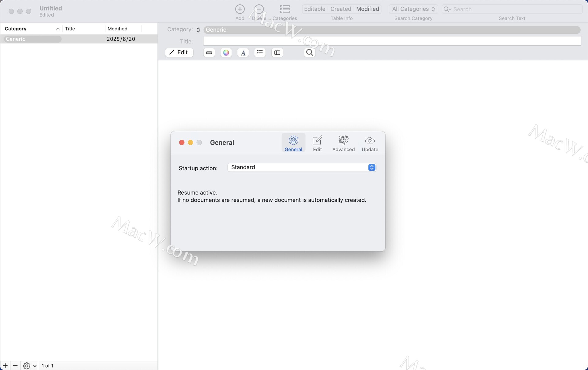
Task: Click the 'Resume active.' description text
Action: point(197,193)
